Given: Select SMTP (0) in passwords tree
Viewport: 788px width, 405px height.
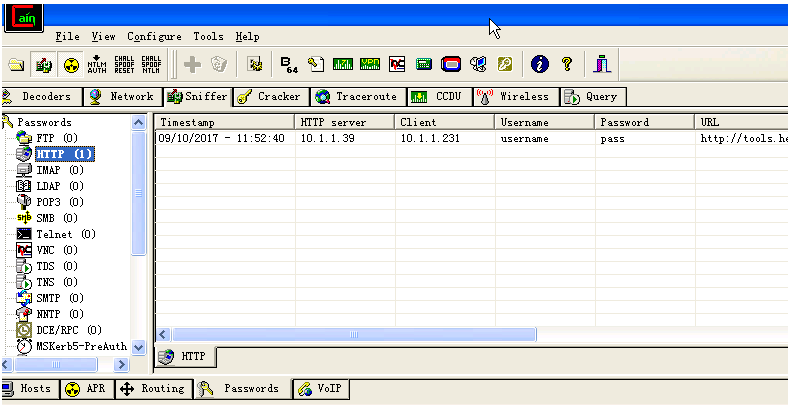Looking at the screenshot, I should (60, 298).
